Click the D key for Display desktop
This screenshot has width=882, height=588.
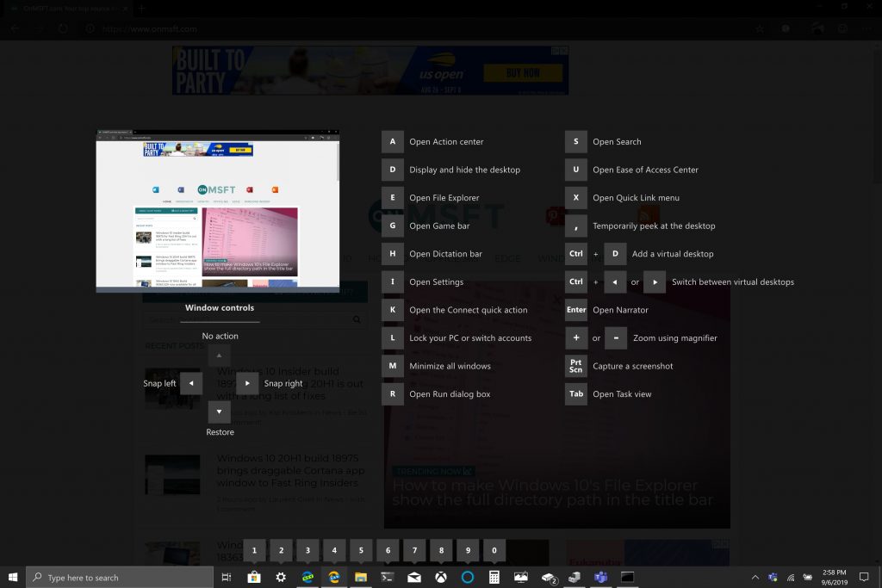[393, 170]
